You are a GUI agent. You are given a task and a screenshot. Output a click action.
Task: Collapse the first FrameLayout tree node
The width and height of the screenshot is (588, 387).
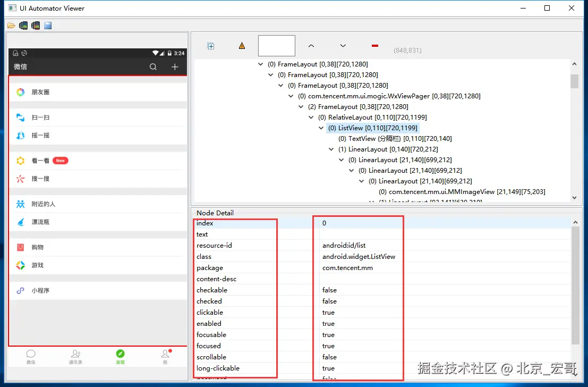[260, 64]
